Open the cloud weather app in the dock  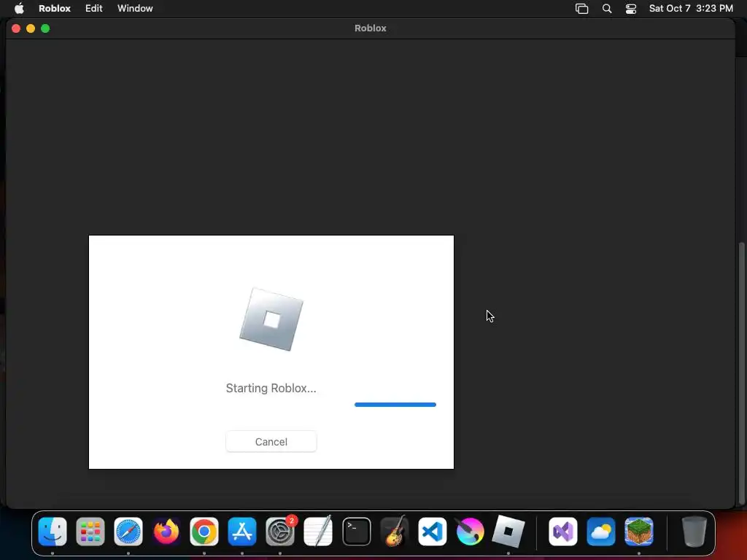601,532
